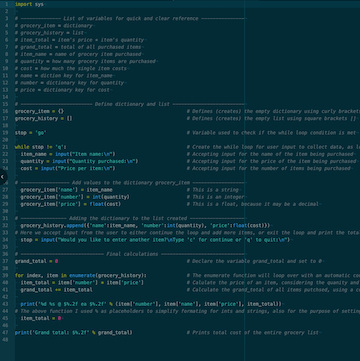Screen dimensions: 360x361
Task: Select line number 16 in the gutter
Action: coord(6,111)
